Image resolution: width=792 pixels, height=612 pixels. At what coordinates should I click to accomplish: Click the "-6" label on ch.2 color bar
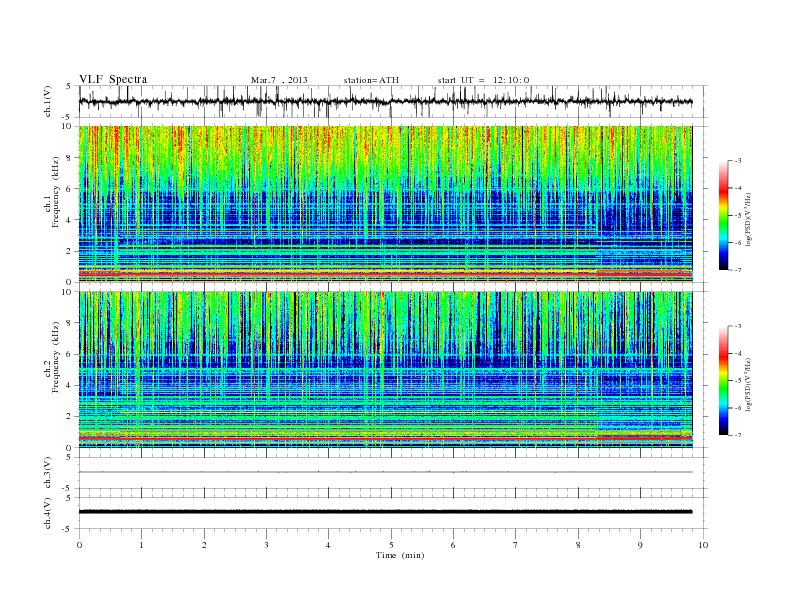click(x=737, y=407)
